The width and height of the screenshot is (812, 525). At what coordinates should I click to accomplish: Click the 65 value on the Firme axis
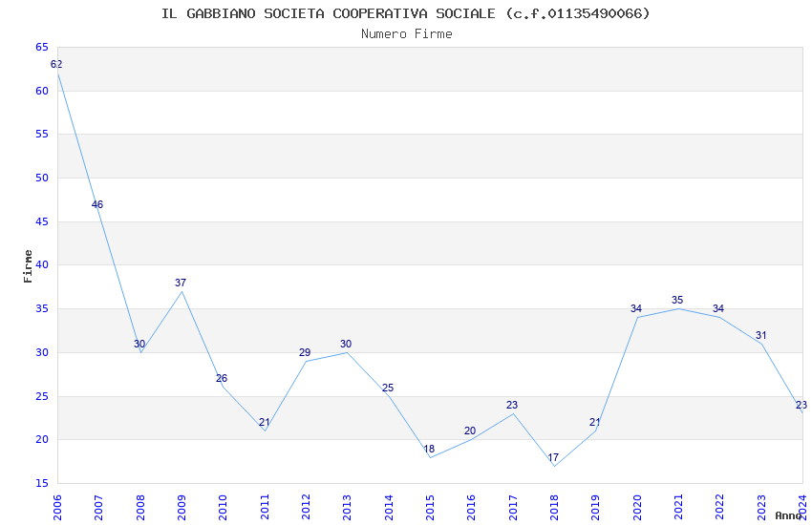[42, 47]
